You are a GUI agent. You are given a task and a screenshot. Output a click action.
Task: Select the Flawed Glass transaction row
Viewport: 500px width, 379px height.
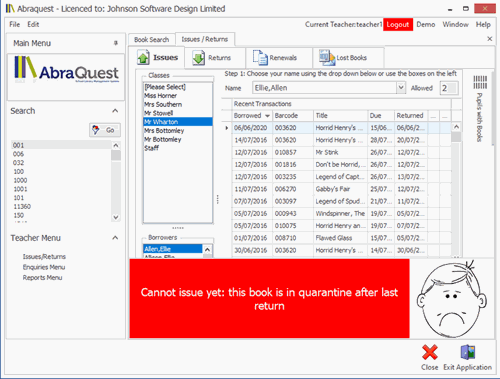pos(341,238)
